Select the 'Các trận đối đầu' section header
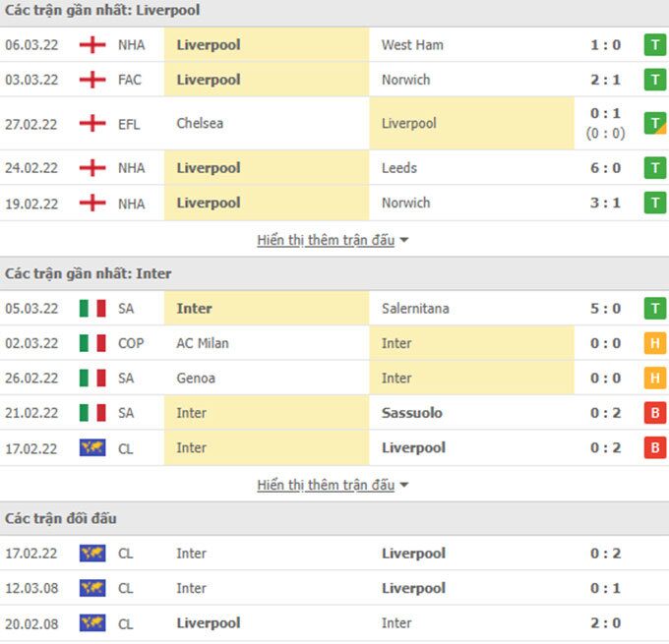The width and height of the screenshot is (669, 644). click(61, 518)
